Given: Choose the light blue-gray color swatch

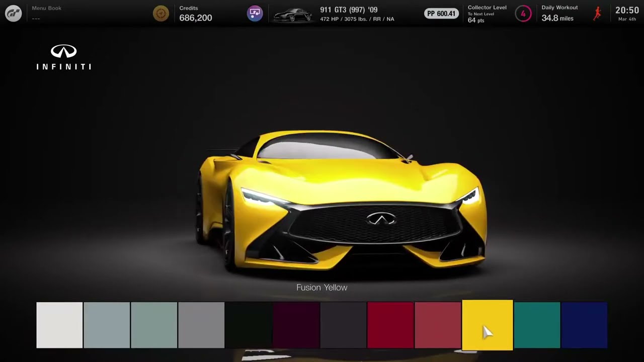Looking at the screenshot, I should point(107,325).
